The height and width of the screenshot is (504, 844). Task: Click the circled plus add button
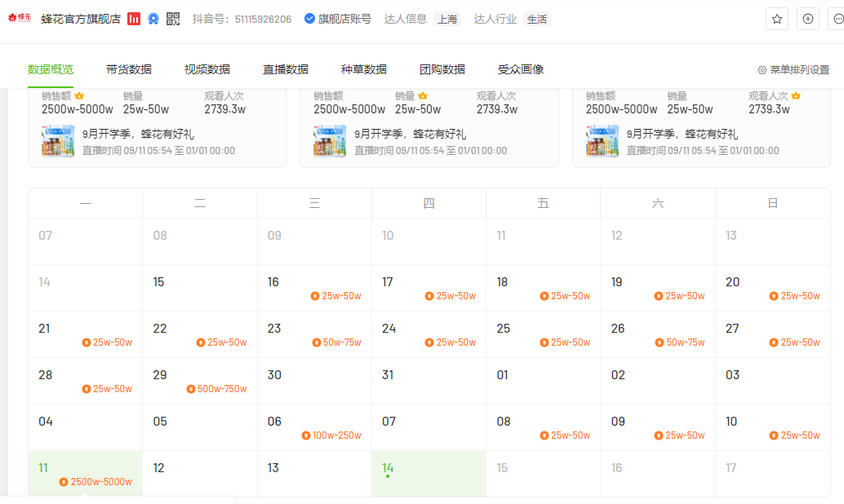808,19
